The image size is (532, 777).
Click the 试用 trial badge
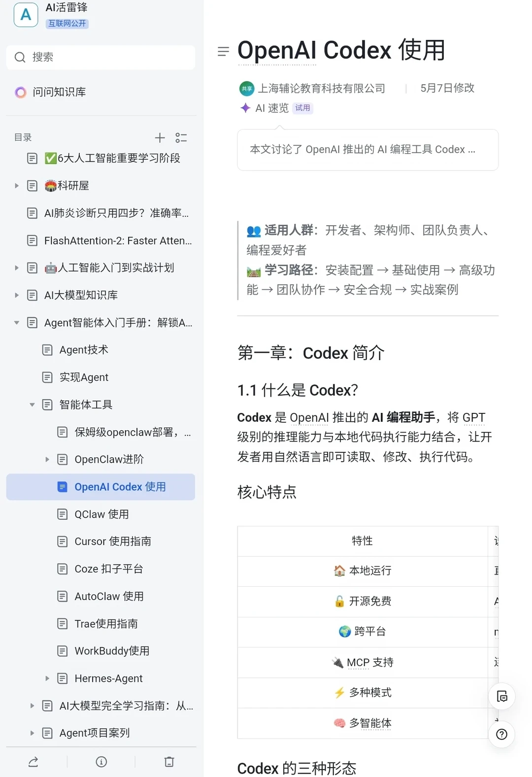(x=302, y=108)
